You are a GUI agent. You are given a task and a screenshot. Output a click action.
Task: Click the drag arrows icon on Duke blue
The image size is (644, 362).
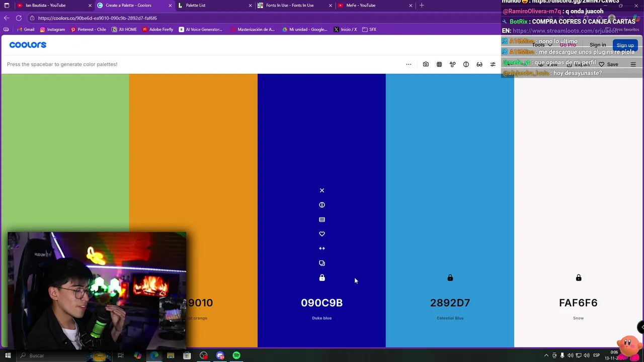click(x=322, y=248)
